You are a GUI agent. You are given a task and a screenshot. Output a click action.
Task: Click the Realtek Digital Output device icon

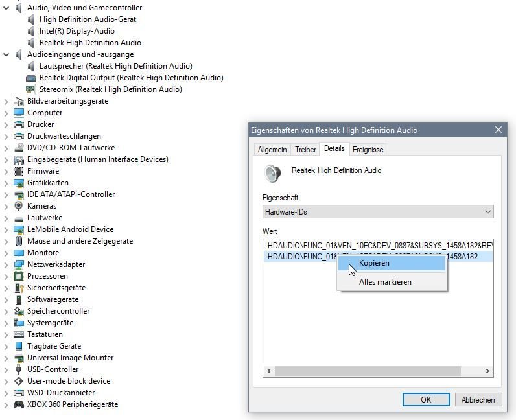pyautogui.click(x=31, y=78)
